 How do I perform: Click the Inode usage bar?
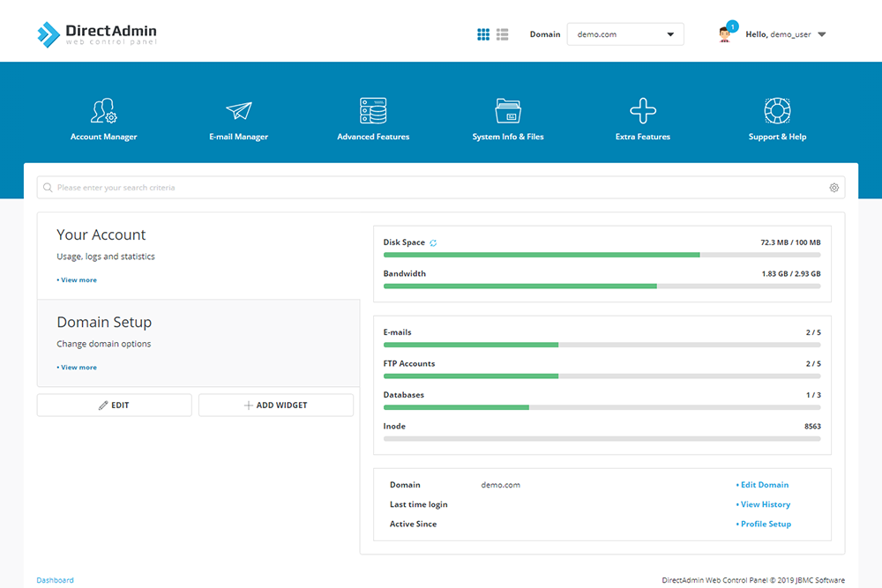coord(602,438)
